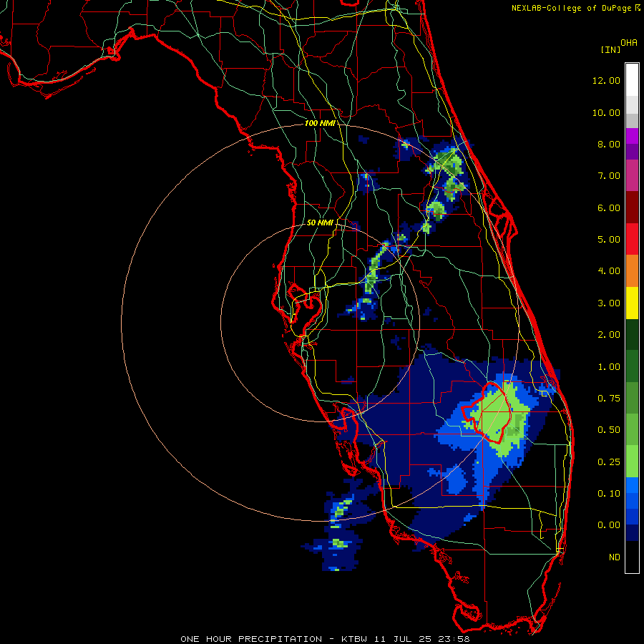
Task: Select the 7.00 legend value
Action: click(609, 176)
